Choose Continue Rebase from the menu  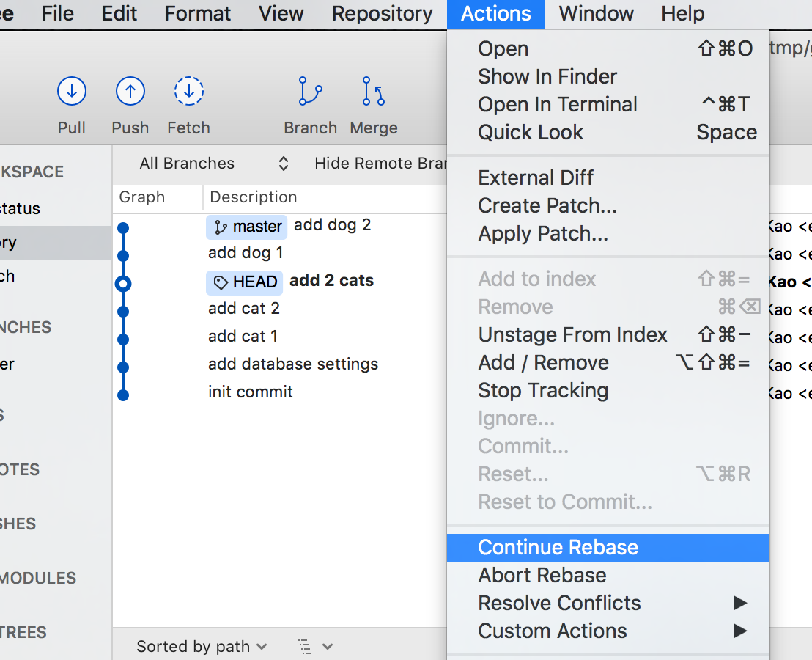coord(558,547)
